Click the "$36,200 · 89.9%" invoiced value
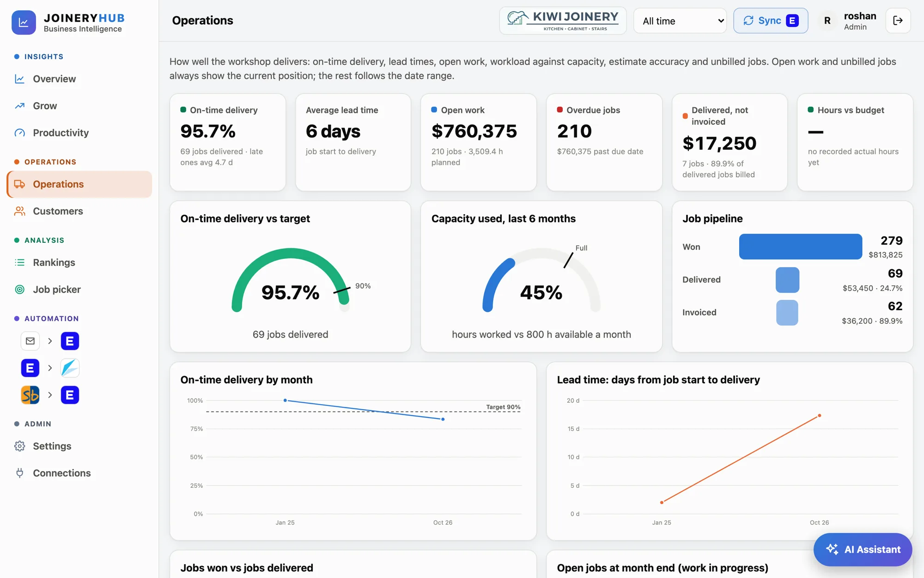The image size is (924, 578). [872, 321]
